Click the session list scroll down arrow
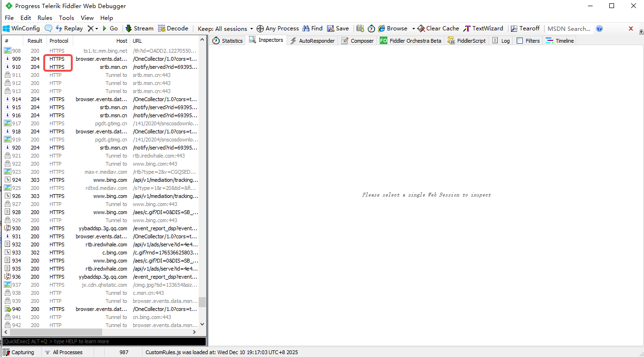The image size is (644, 357). point(202,324)
